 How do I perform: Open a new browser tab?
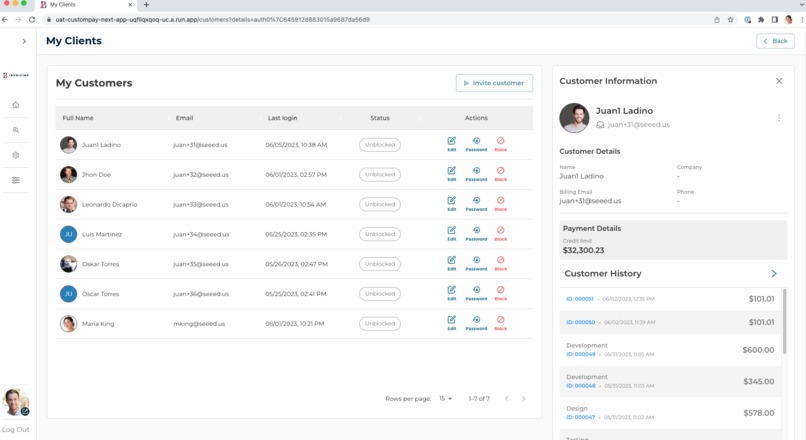(x=146, y=5)
